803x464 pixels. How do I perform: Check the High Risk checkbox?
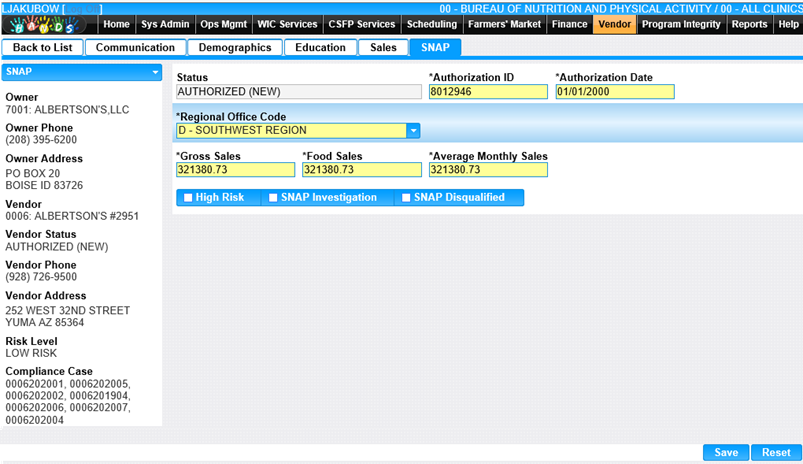tap(188, 198)
